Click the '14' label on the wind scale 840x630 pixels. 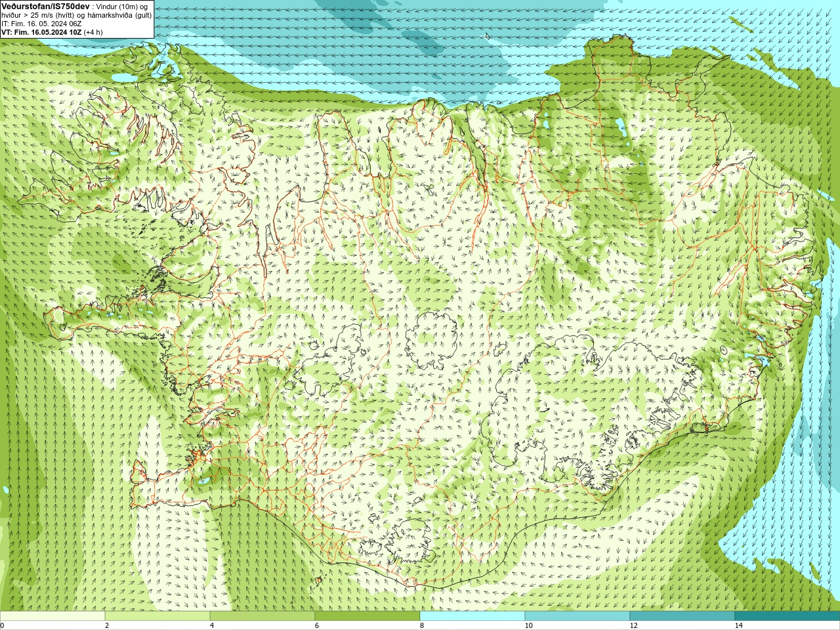click(x=738, y=625)
